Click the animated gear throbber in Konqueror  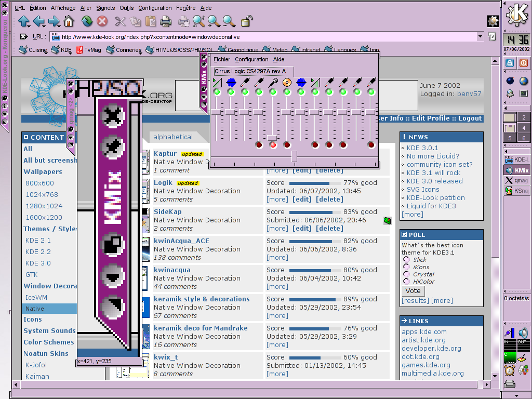(493, 21)
